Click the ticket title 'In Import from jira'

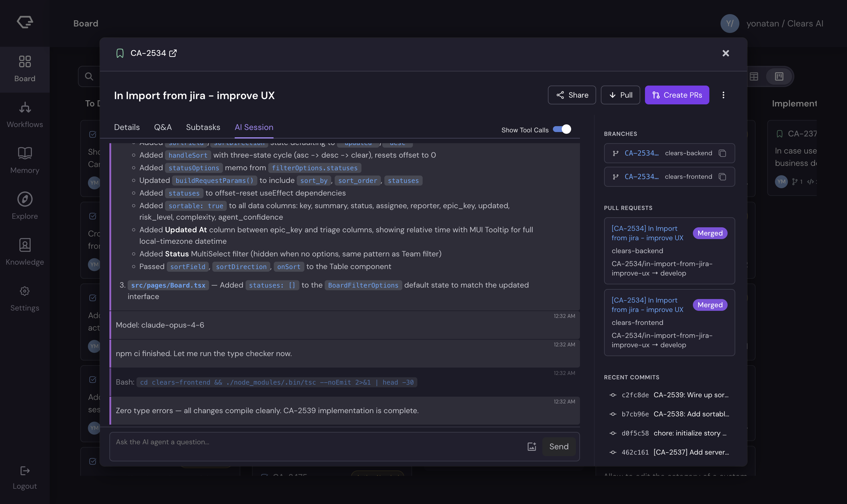coord(194,96)
